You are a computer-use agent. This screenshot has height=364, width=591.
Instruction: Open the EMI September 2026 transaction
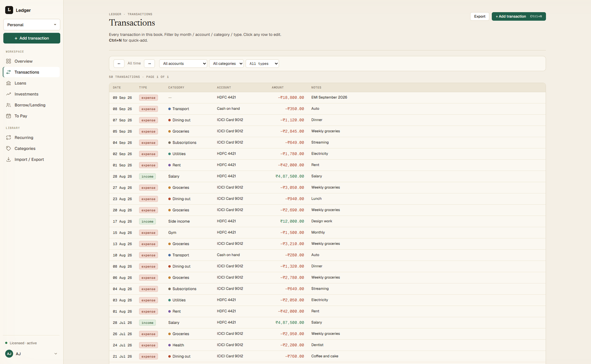click(327, 98)
